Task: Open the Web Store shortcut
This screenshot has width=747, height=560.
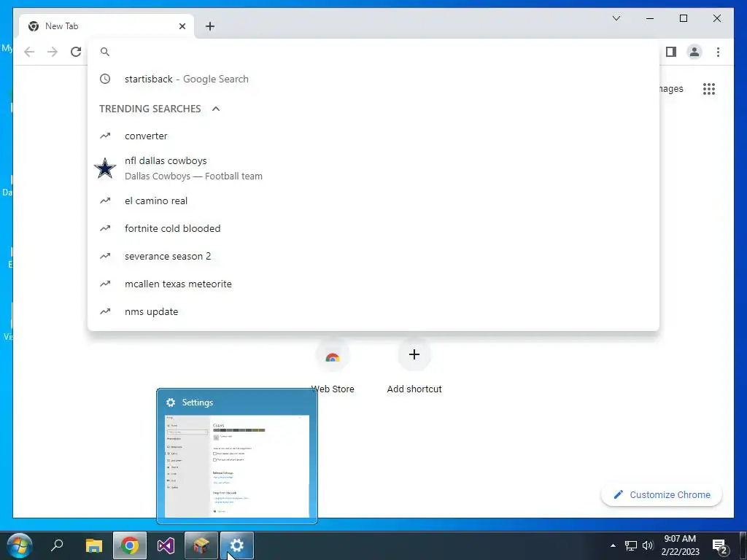Action: pos(333,366)
